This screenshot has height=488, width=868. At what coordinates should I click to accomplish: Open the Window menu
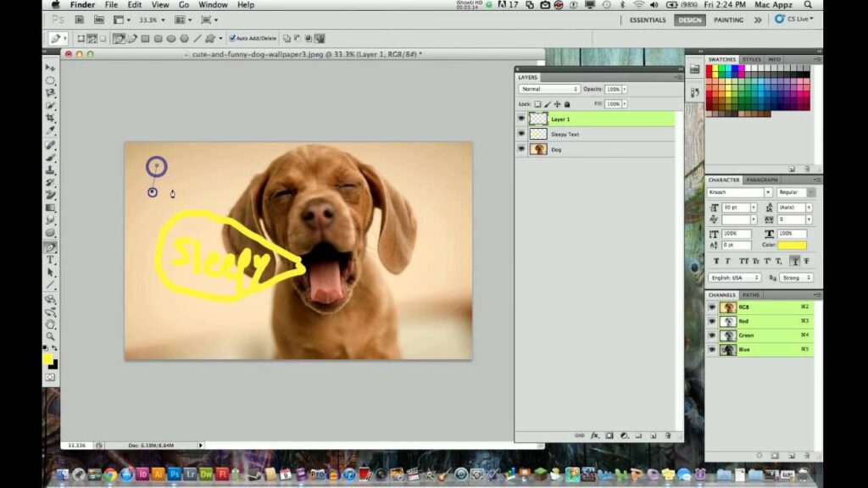tap(213, 5)
